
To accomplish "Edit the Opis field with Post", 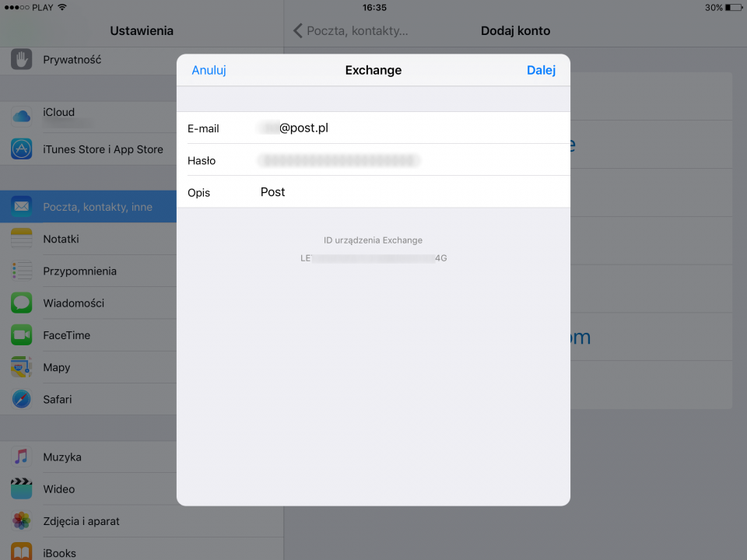I will pos(373,192).
